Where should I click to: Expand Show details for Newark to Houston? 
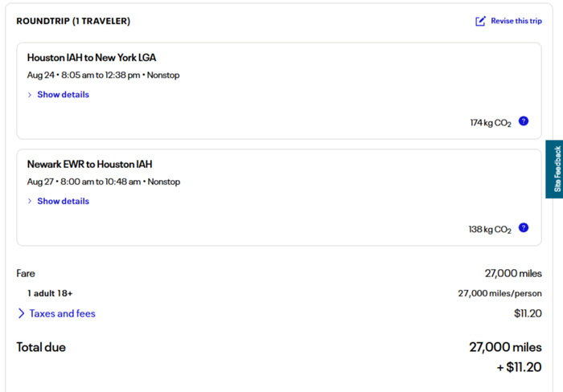click(64, 201)
